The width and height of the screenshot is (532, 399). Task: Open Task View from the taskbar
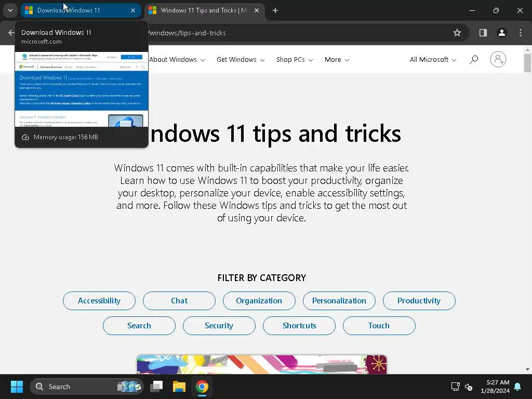pos(156,387)
